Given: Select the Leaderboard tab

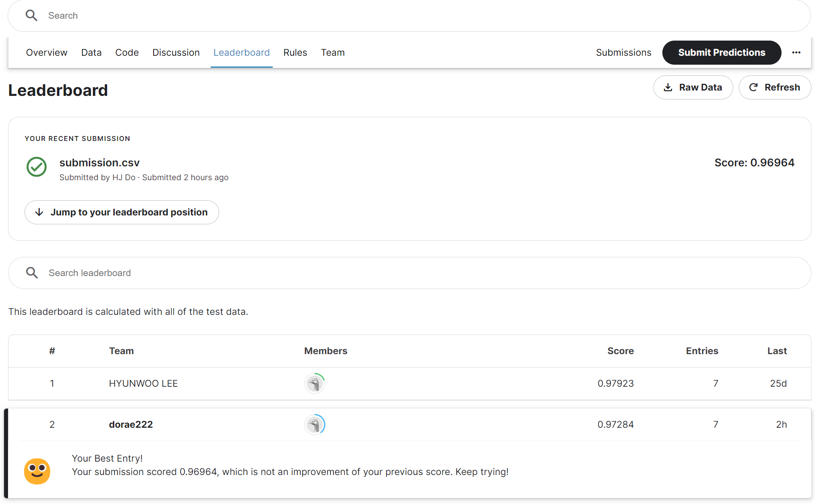Looking at the screenshot, I should click(x=241, y=53).
